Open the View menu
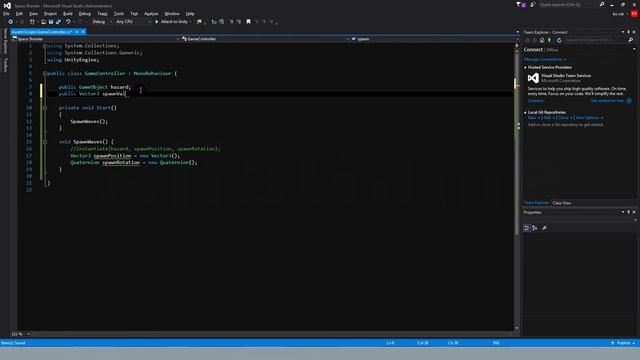This screenshot has width=640, height=360. click(33, 13)
